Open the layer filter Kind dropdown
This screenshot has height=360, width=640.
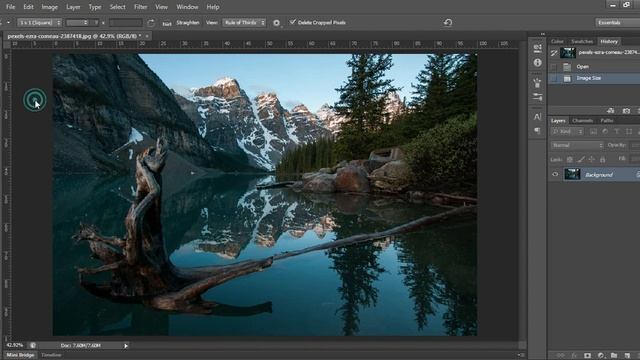[567, 131]
